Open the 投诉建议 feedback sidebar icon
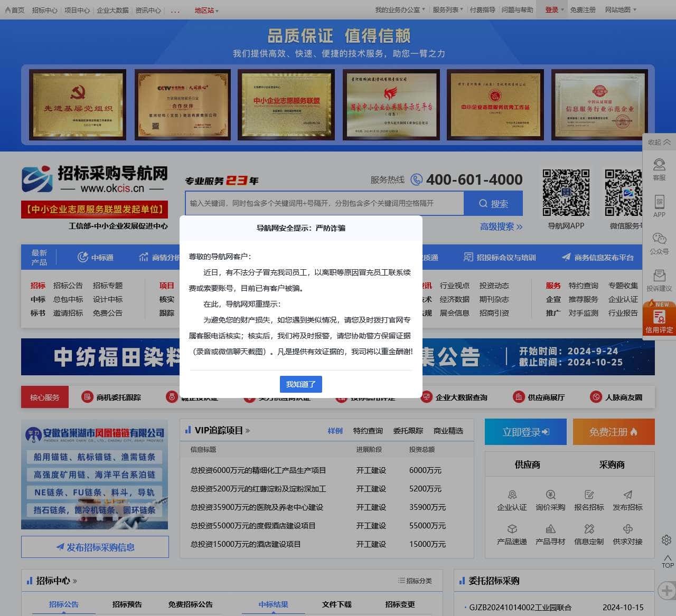Image resolution: width=676 pixels, height=616 pixels. (x=659, y=280)
